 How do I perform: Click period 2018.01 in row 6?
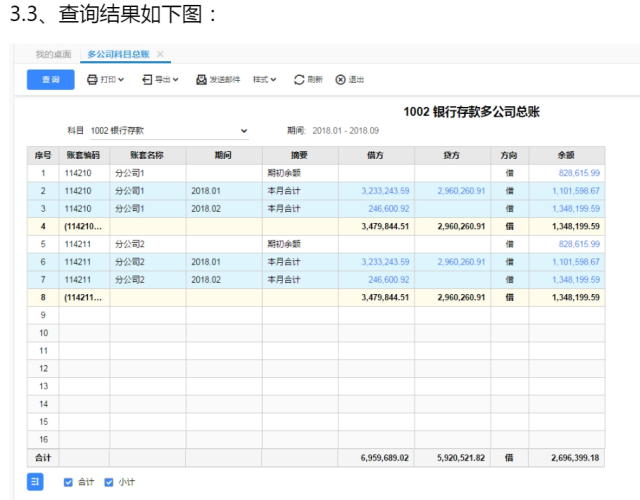click(206, 262)
